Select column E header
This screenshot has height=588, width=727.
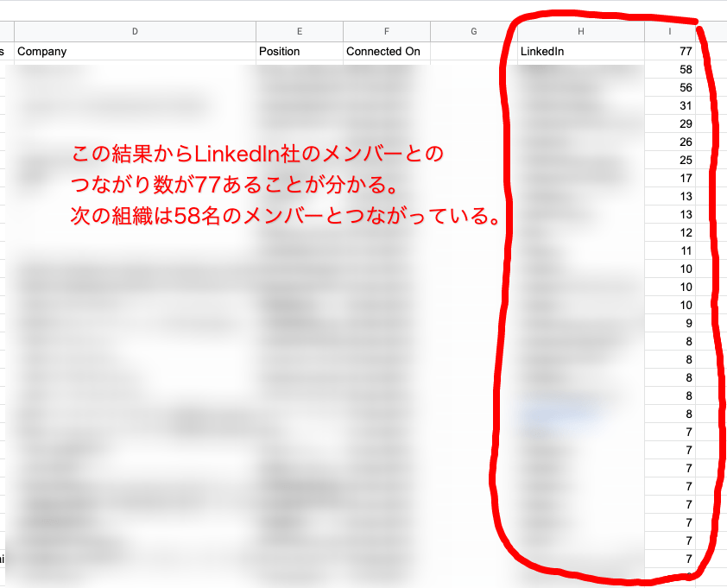300,32
